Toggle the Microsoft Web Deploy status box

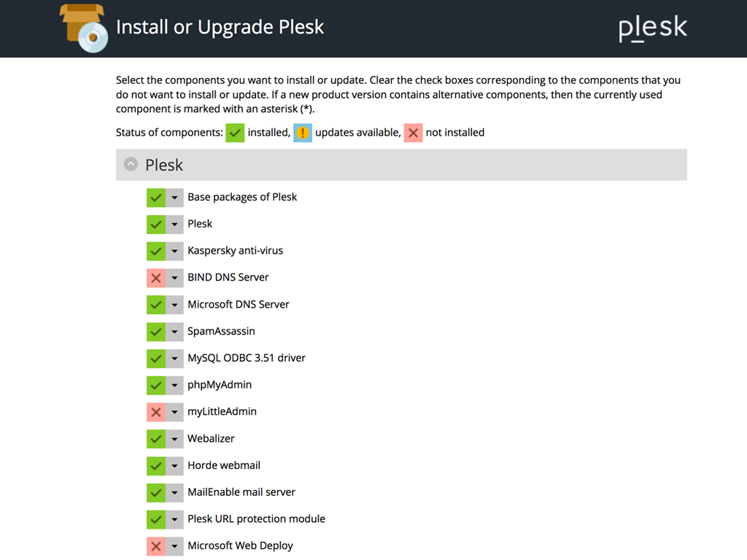(x=156, y=546)
